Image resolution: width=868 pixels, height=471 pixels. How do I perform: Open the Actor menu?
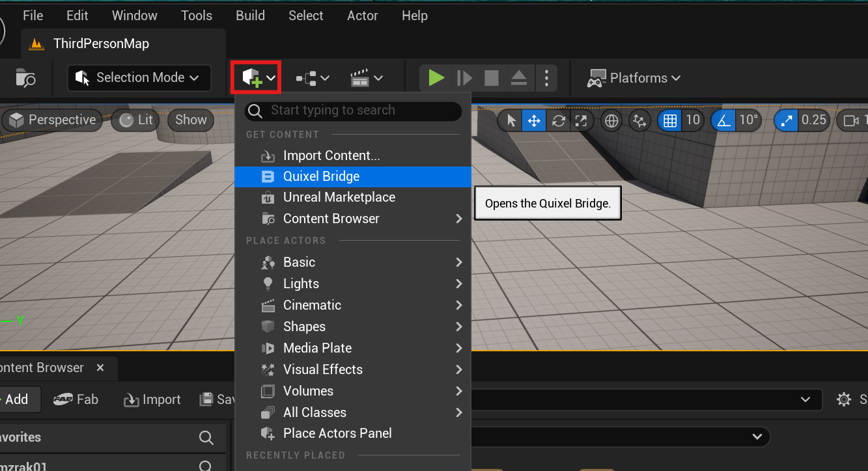point(363,16)
